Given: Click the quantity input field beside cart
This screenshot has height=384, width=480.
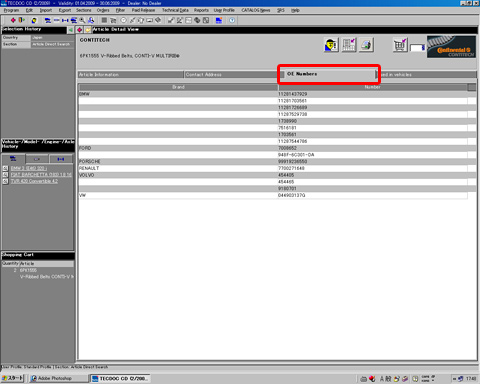Looking at the screenshot, I should tap(417, 48).
